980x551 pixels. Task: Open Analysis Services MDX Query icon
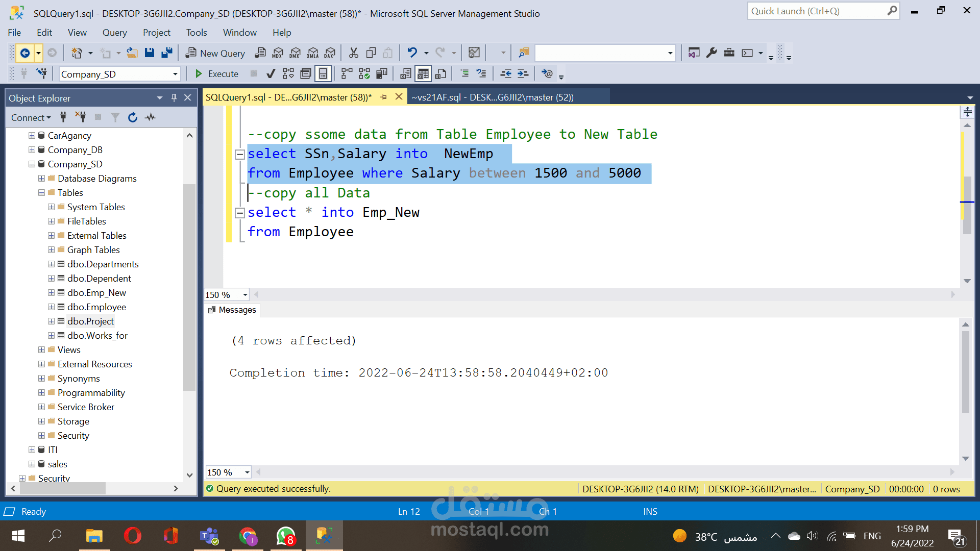(x=278, y=53)
